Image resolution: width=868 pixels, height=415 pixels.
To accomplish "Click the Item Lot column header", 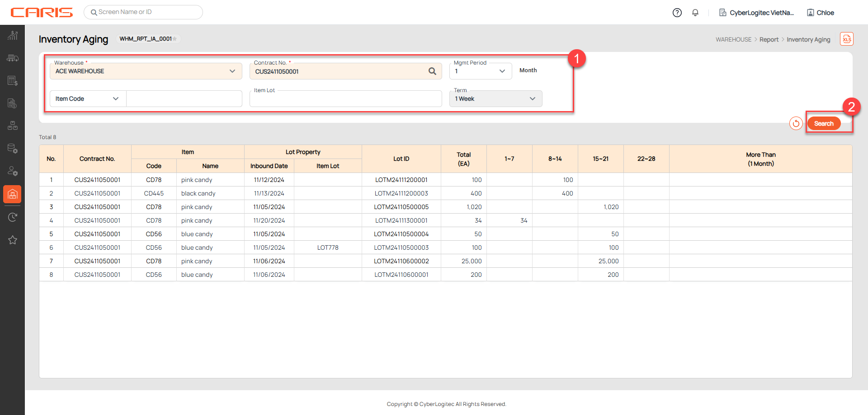I will click(x=328, y=166).
